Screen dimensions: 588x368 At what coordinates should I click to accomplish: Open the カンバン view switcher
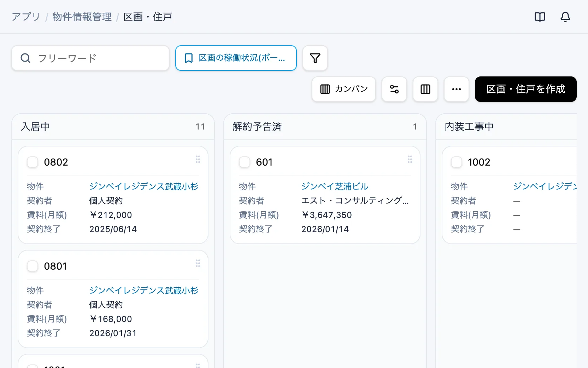[344, 89]
